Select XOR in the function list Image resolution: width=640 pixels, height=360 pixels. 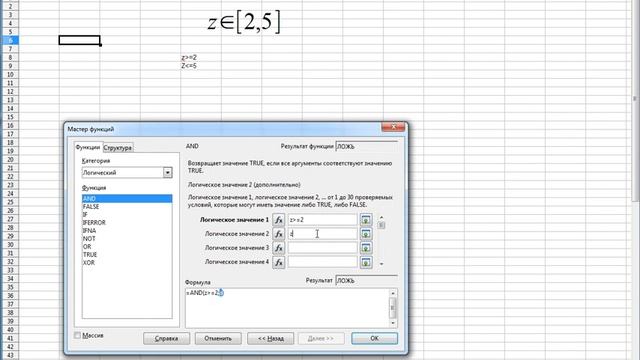(x=127, y=262)
